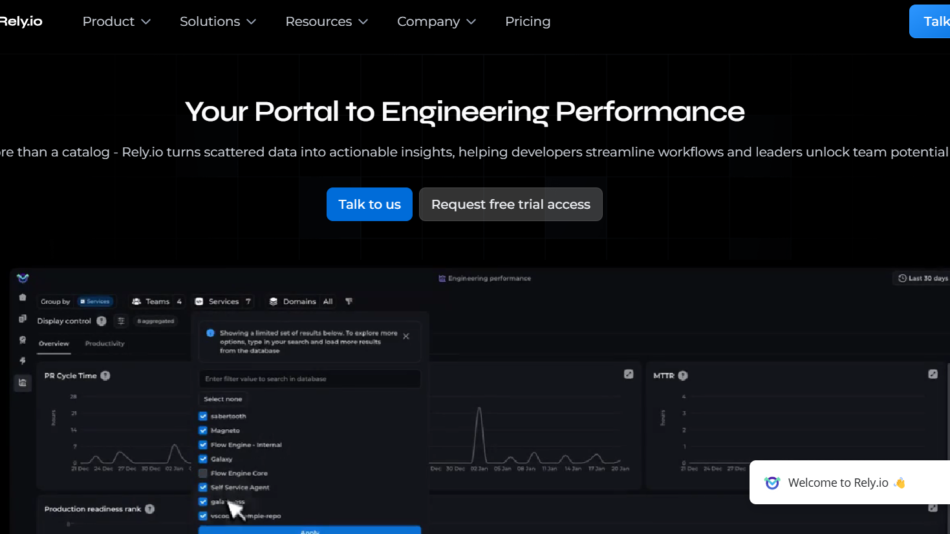The image size is (950, 534).
Task: Click the Display control label
Action: (64, 321)
